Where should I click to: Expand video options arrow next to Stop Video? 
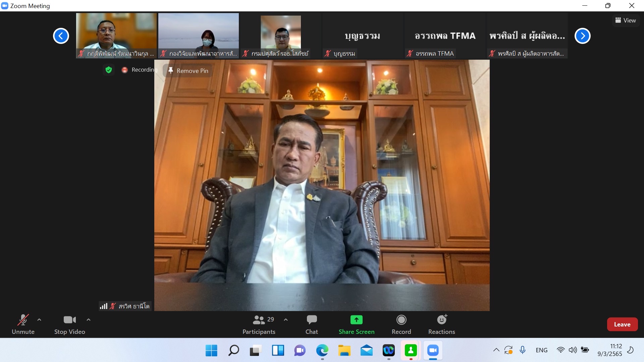[89, 320]
